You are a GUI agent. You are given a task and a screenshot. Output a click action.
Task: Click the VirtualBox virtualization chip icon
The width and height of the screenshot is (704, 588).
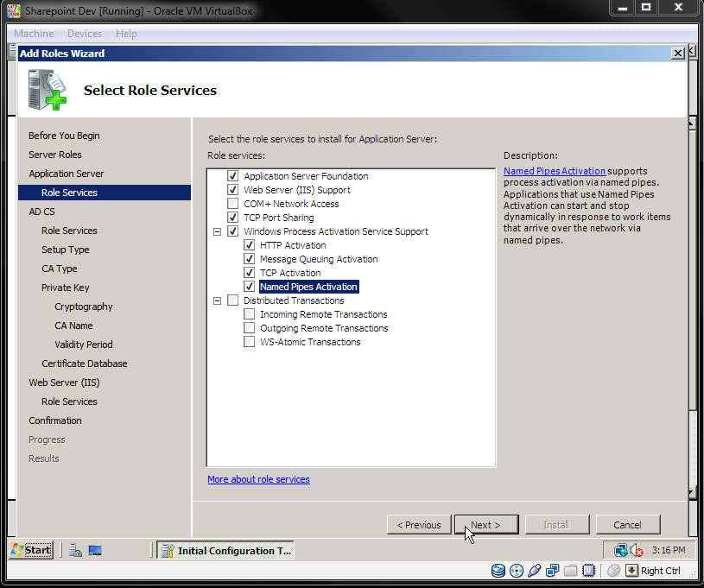(x=588, y=571)
